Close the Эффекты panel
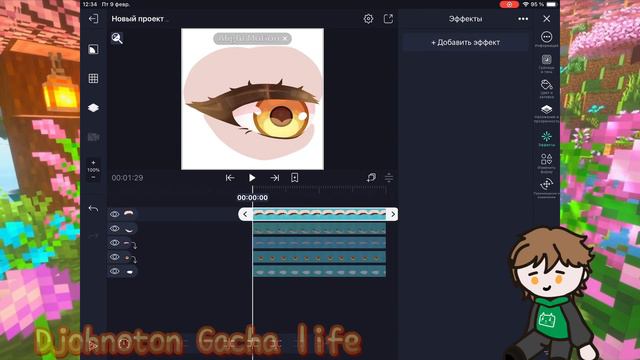Viewport: 640px width, 360px height. pyautogui.click(x=547, y=19)
